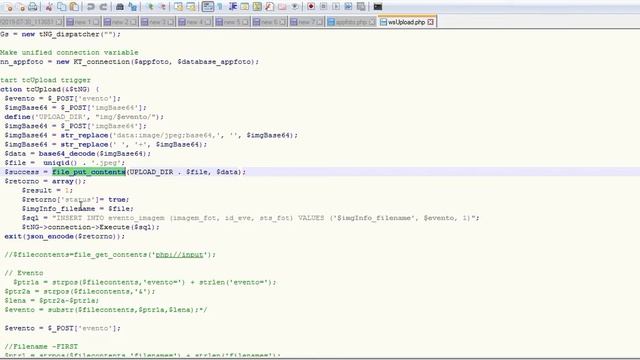Click the Undo arrow icon
640x360 pixels.
point(91,7)
